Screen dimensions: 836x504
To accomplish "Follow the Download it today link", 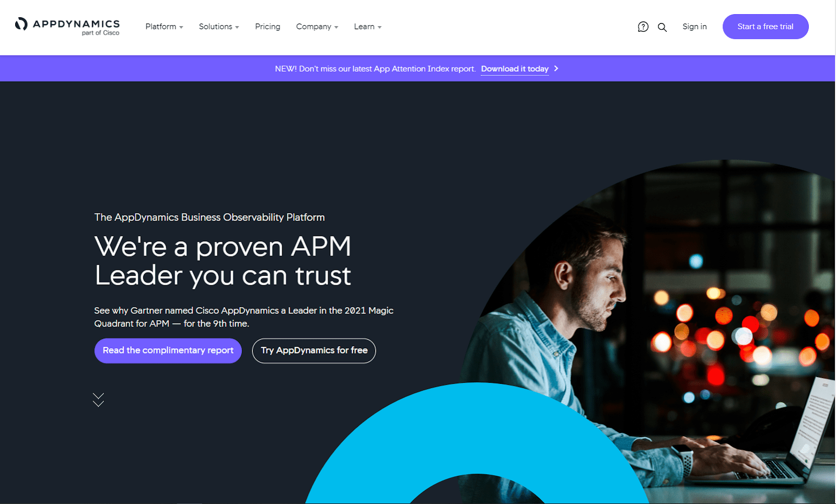I will click(515, 69).
